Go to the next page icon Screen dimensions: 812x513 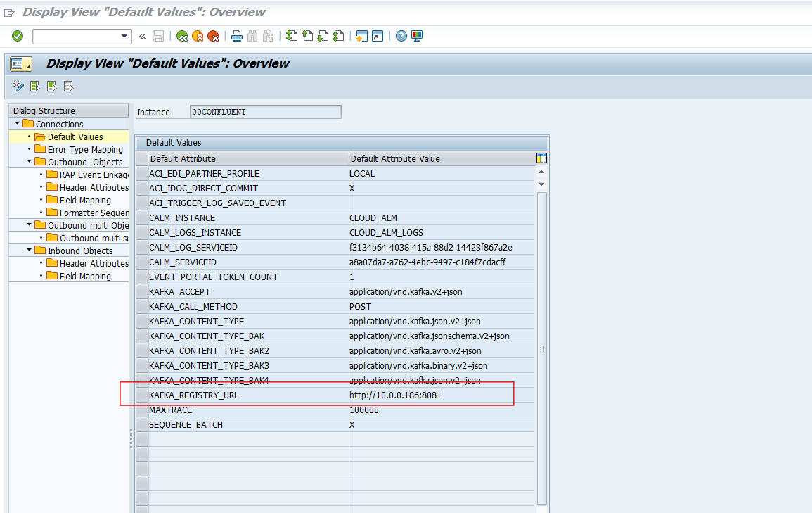(x=323, y=37)
